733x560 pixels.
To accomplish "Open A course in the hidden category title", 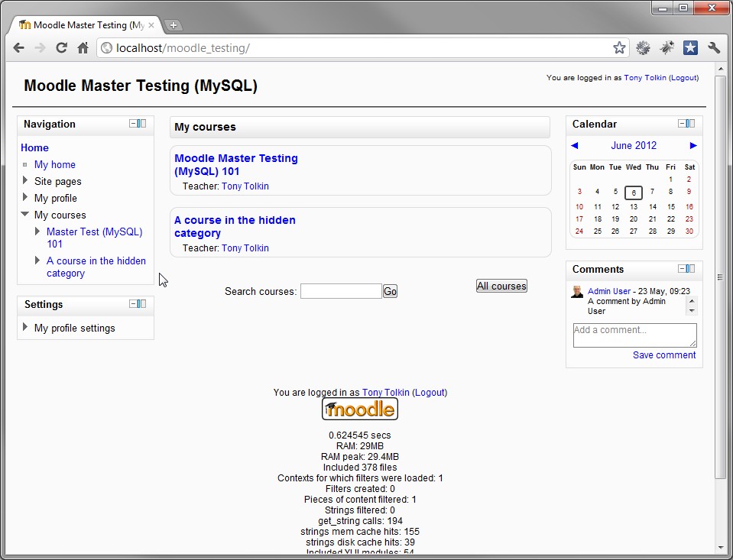I will [235, 226].
